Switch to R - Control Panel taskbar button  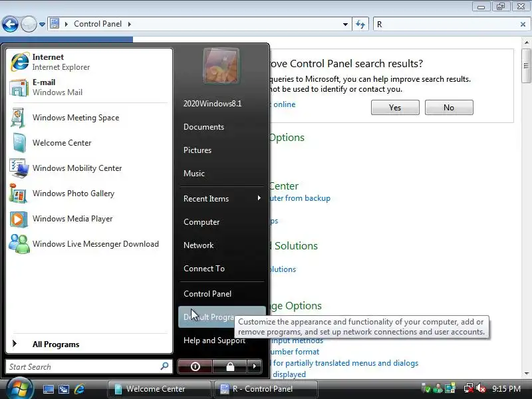265,389
